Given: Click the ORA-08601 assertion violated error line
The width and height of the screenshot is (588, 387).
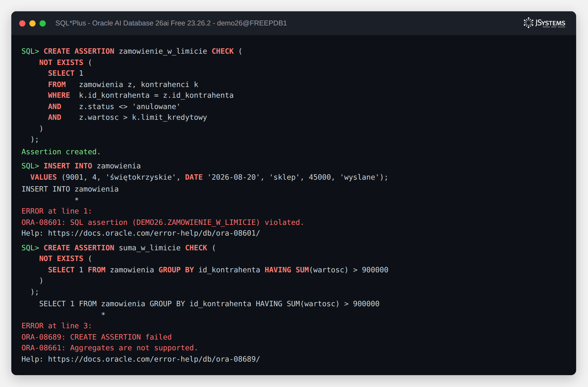Looking at the screenshot, I should point(163,223).
